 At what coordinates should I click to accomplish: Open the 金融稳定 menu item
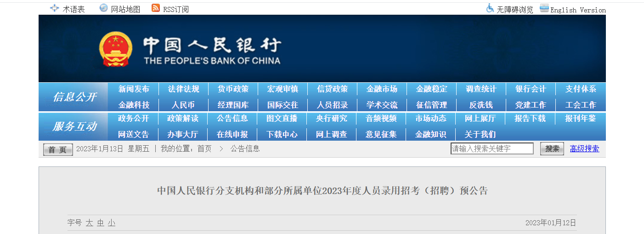coord(431,89)
